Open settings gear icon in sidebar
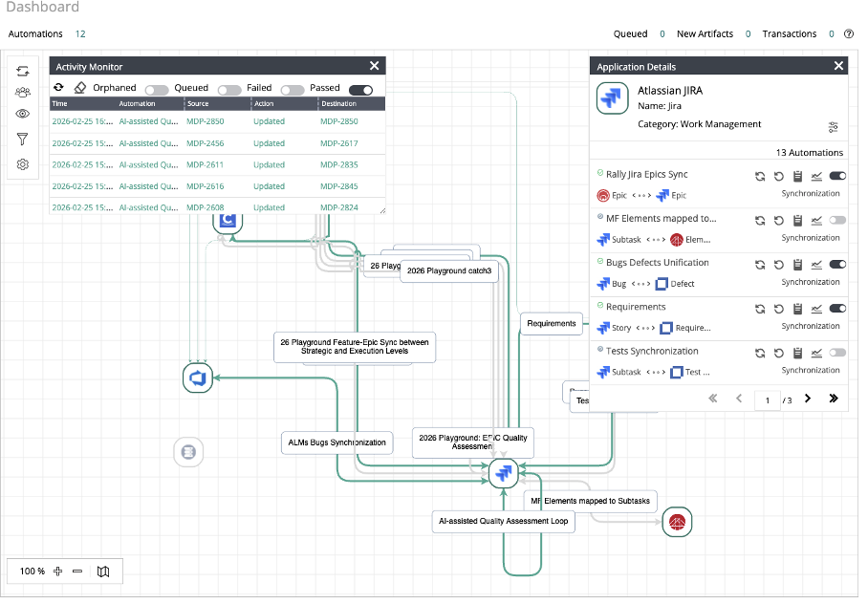The image size is (868, 604). 23,165
